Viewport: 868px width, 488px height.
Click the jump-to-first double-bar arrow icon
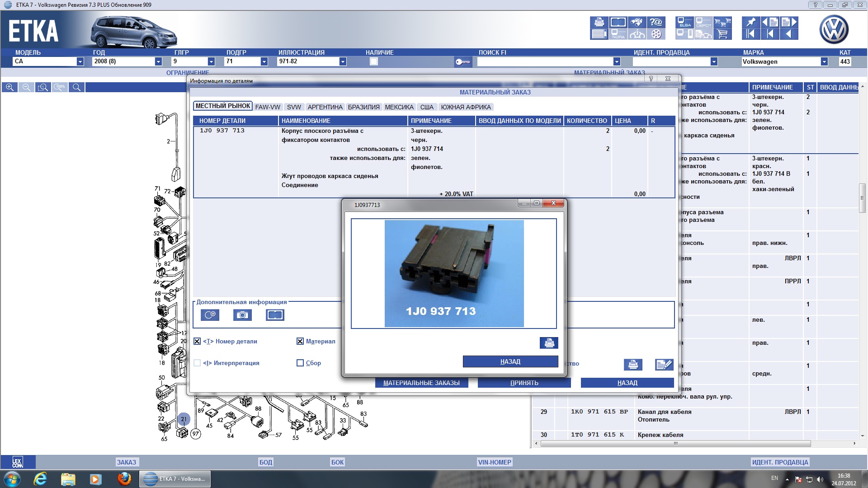tap(751, 34)
